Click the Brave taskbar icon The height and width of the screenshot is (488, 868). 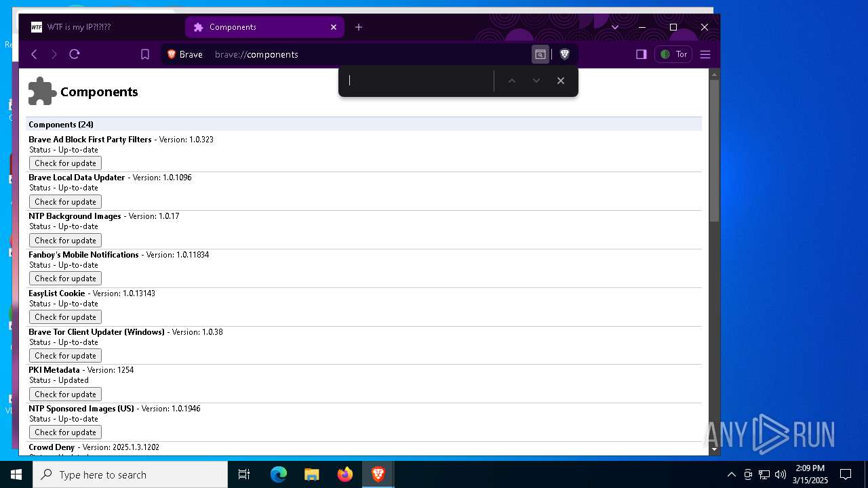click(378, 474)
